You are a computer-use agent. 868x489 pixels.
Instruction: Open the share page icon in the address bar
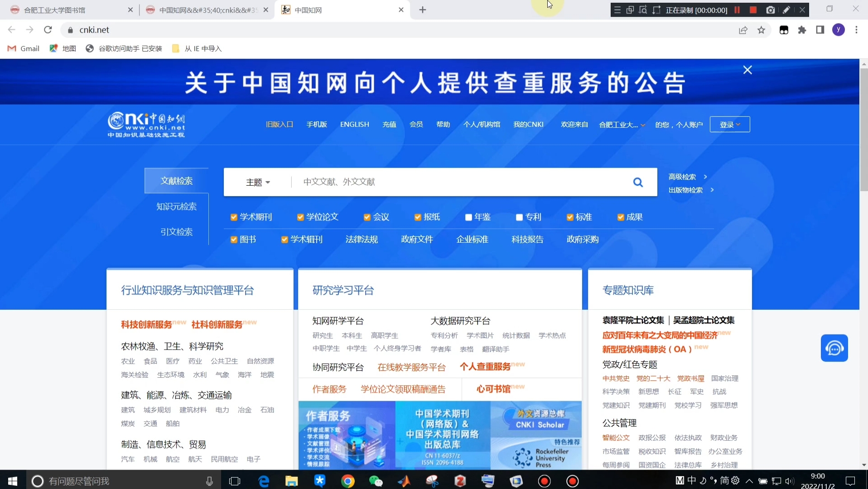tap(743, 30)
